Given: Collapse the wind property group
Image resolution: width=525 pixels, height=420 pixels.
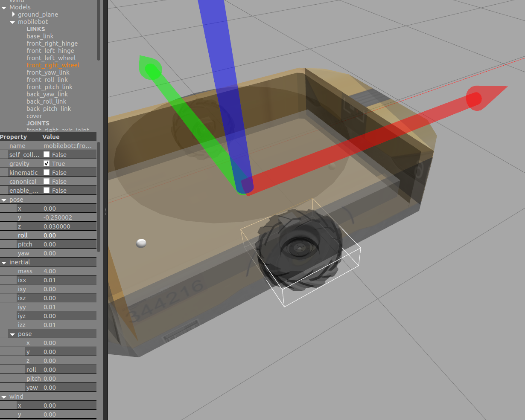Looking at the screenshot, I should click(4, 397).
